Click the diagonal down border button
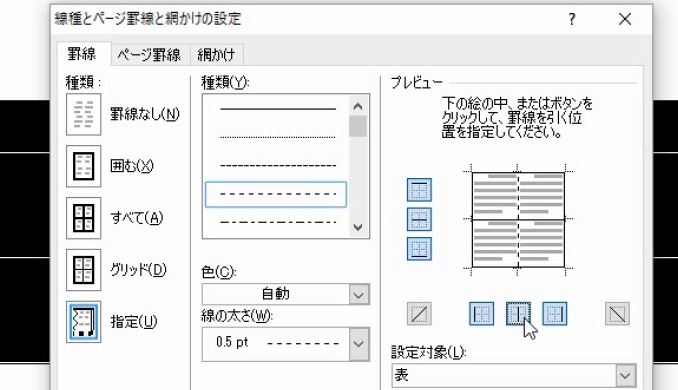This screenshot has height=390, width=678. (x=617, y=313)
